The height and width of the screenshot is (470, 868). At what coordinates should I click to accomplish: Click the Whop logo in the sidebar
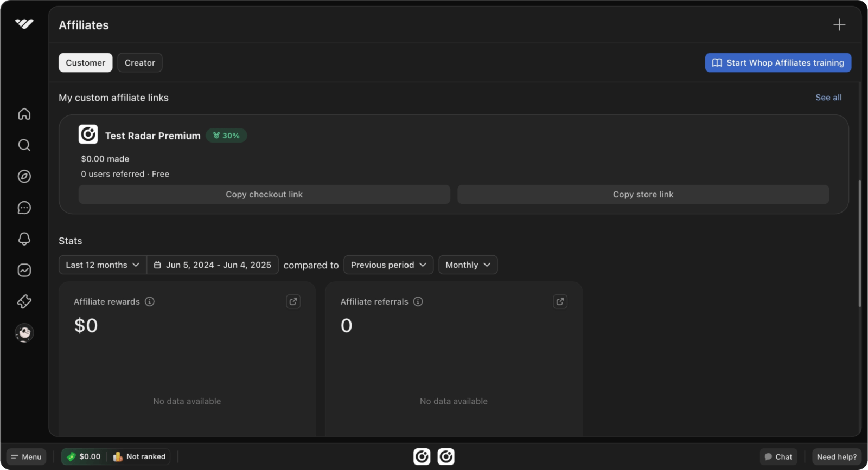[24, 24]
